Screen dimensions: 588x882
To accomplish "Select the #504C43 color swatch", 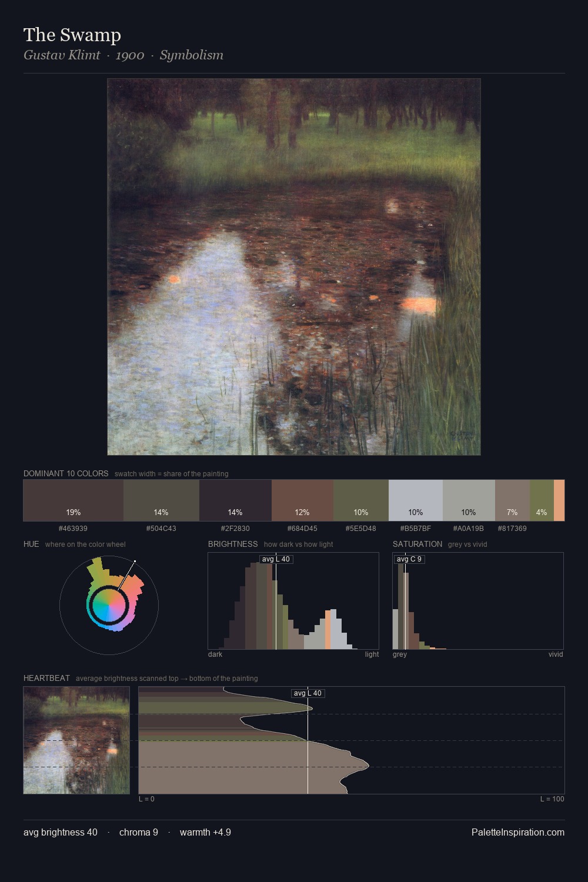I will [161, 500].
